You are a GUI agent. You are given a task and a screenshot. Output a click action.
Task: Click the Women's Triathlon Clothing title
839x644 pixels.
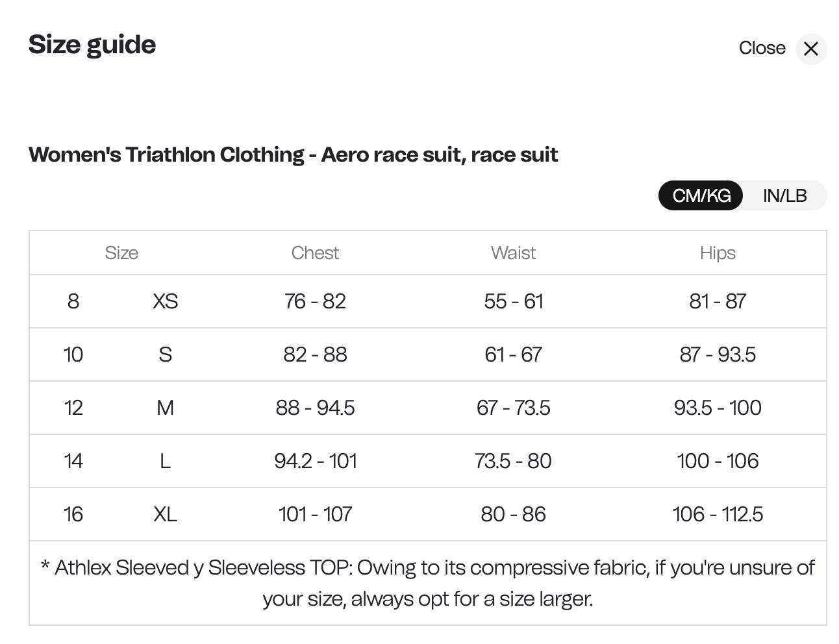click(293, 155)
